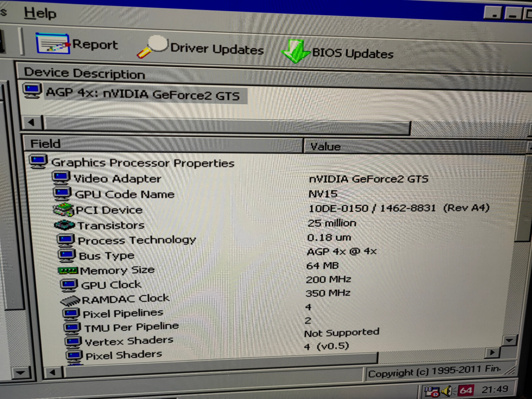Select the Pixel Pipelines field
Viewport: 532px width, 399px height.
[123, 313]
